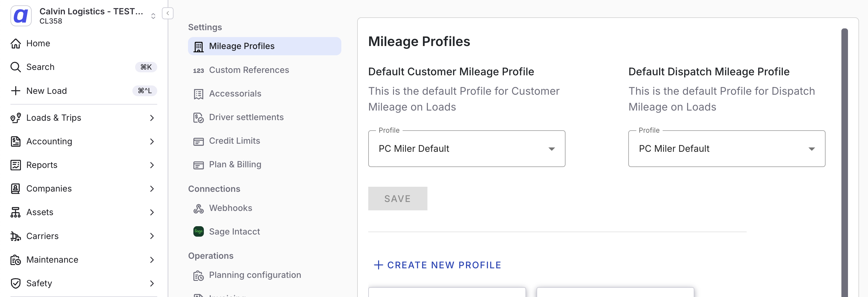Click the Credit Limits card icon

click(198, 141)
